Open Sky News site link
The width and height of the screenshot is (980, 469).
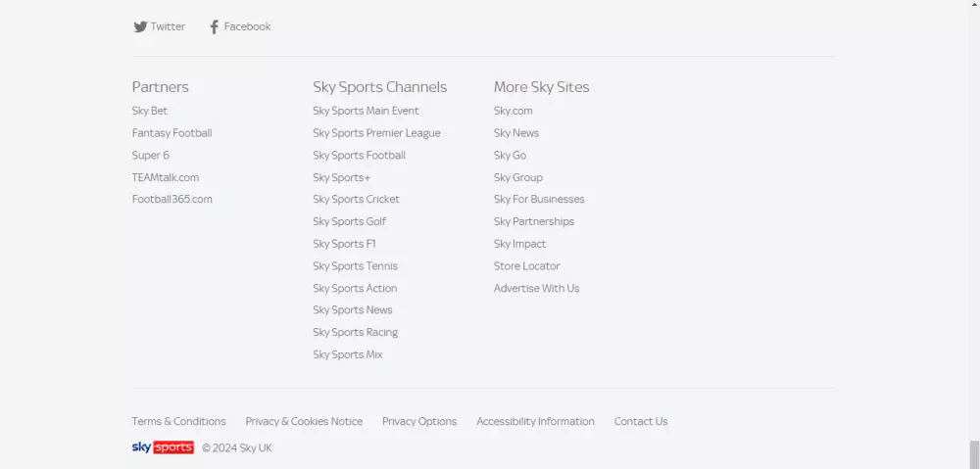pos(516,133)
